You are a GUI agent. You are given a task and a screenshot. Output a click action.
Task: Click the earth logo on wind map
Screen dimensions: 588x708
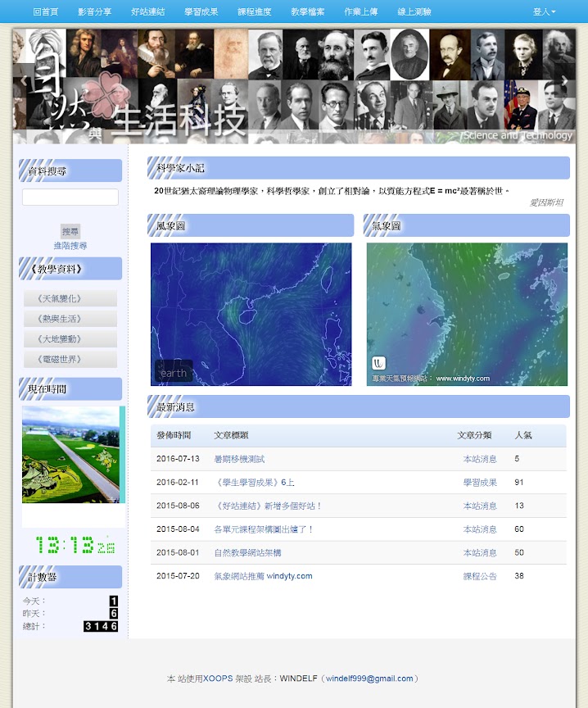click(174, 373)
